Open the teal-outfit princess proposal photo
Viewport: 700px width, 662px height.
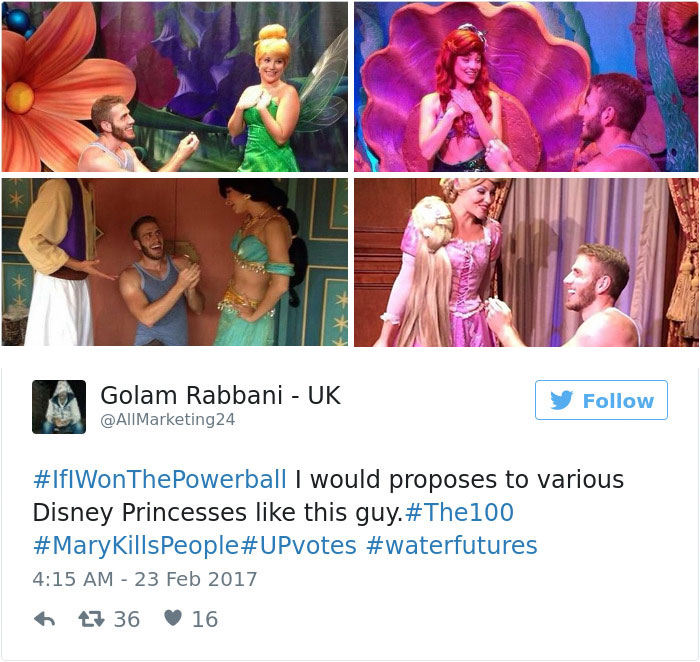(x=175, y=262)
